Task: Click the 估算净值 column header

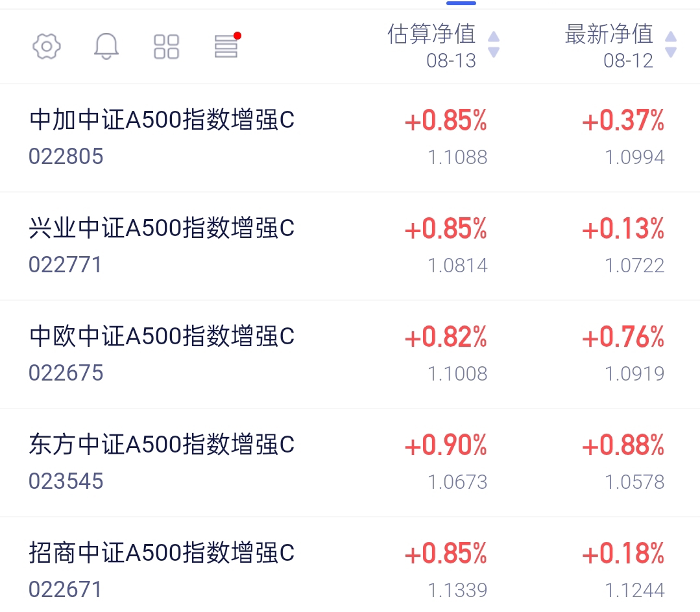Action: 431,45
